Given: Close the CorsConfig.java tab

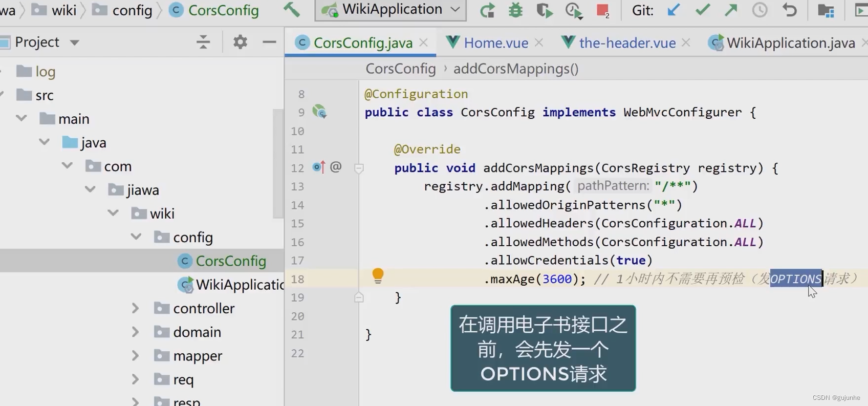Looking at the screenshot, I should (424, 43).
